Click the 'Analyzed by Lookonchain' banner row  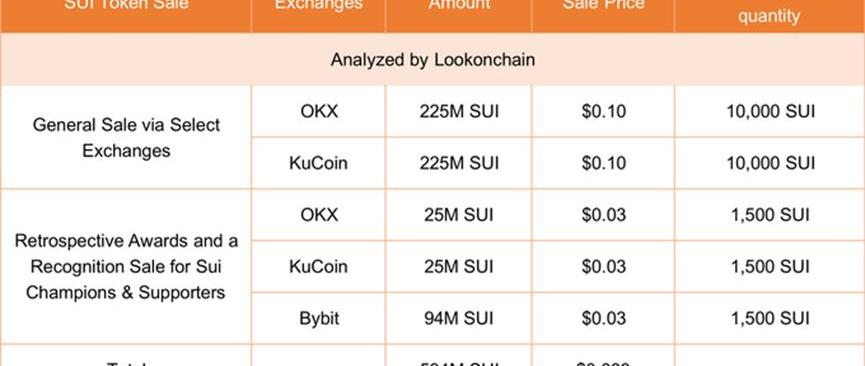pyautogui.click(x=432, y=59)
